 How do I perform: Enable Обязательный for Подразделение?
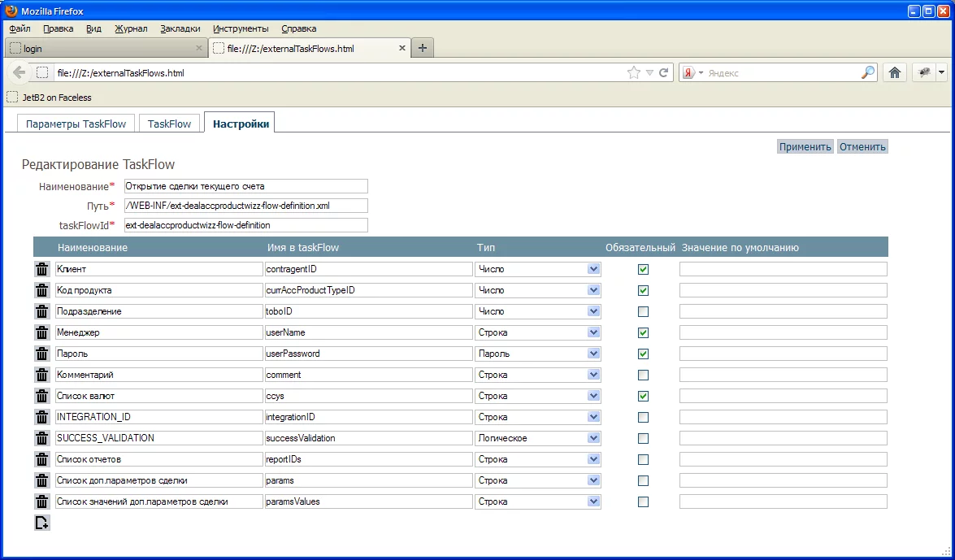643,311
